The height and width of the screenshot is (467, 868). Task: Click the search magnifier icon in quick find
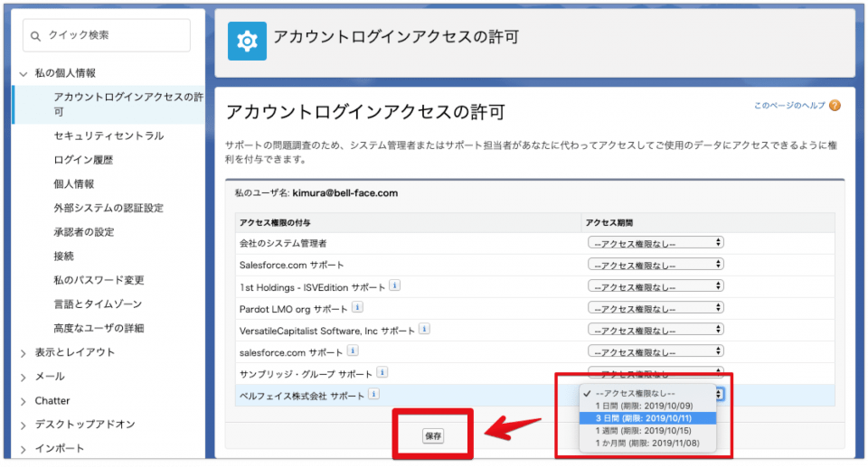pos(36,36)
